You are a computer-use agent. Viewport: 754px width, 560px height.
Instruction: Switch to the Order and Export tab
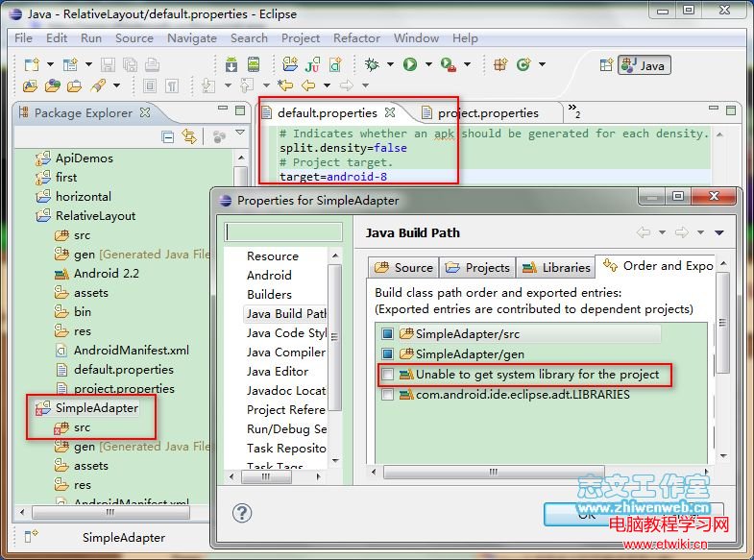click(x=657, y=266)
